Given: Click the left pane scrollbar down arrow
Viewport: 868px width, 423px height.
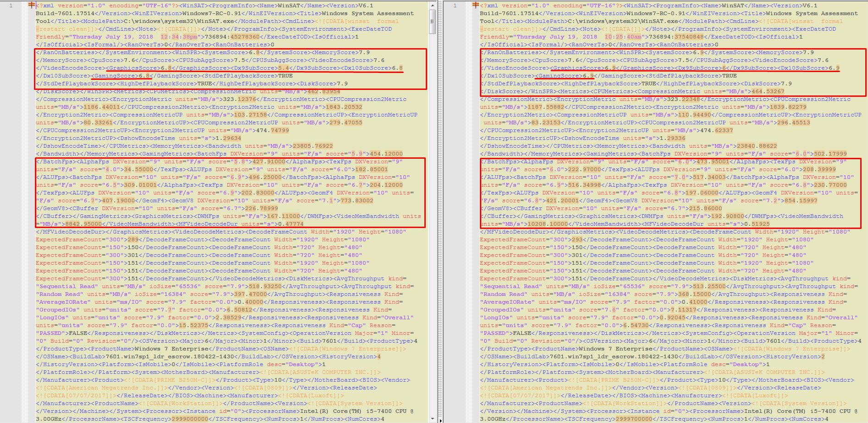Looking at the screenshot, I should [432, 419].
